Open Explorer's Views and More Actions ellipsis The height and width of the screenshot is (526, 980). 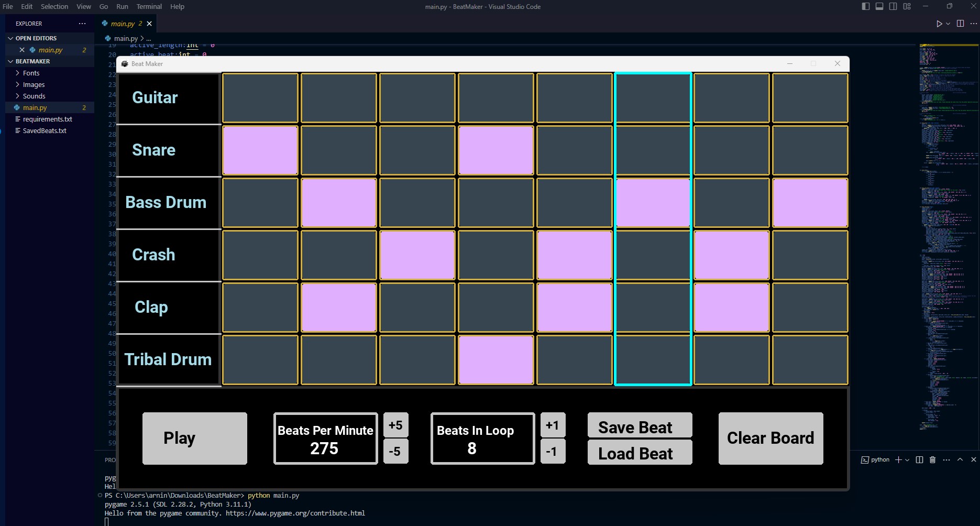(82, 24)
